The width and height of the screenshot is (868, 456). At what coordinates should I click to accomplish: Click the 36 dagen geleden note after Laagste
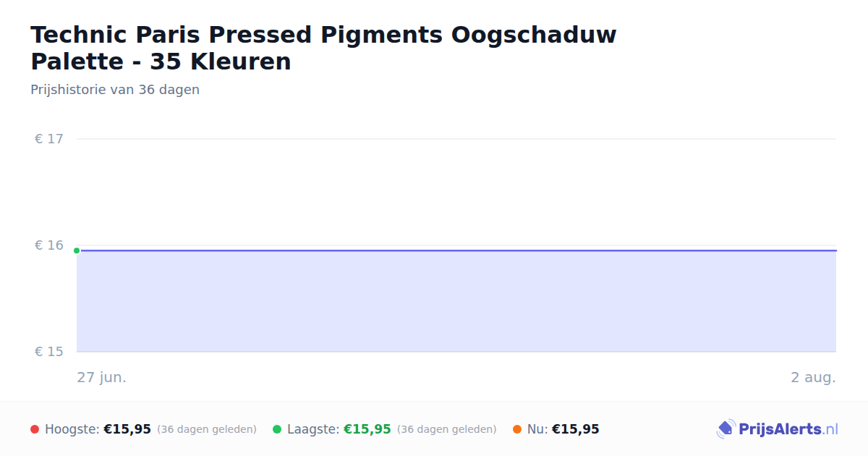[447, 429]
